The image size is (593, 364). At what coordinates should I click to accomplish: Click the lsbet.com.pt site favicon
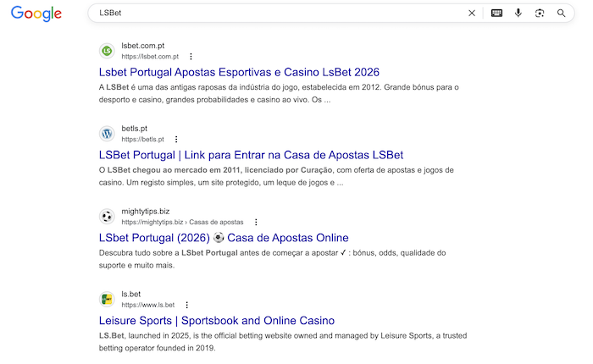pyautogui.click(x=107, y=51)
